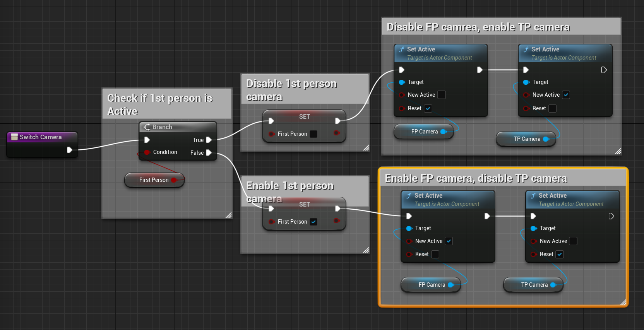644x330 pixels.
Task: Click the resize corner of the Disable 1st person camera comment
Action: click(366, 148)
